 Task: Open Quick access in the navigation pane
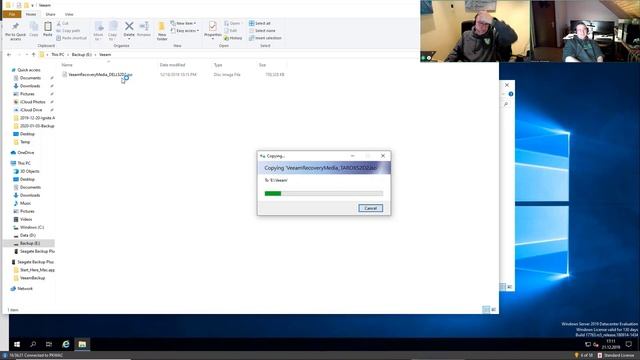[29, 70]
